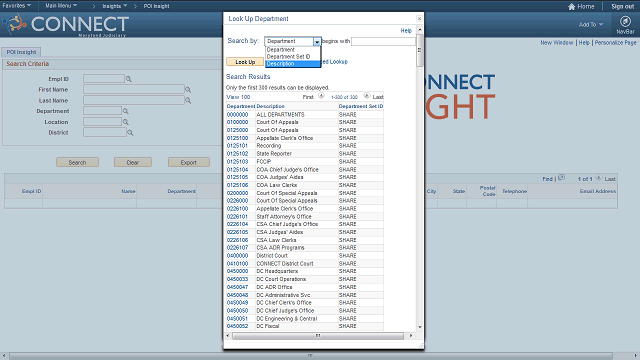Open lookup magnifier for Location field

tap(126, 122)
